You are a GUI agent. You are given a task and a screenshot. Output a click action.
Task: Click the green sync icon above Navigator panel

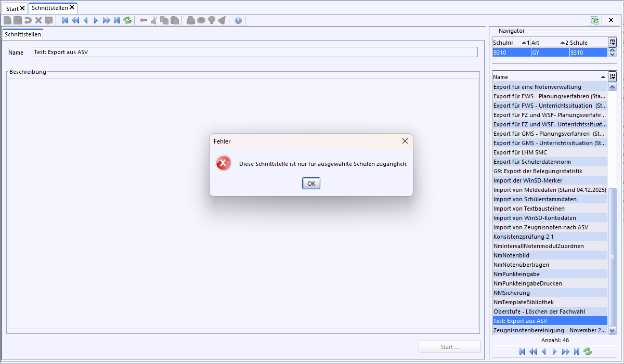tap(594, 20)
